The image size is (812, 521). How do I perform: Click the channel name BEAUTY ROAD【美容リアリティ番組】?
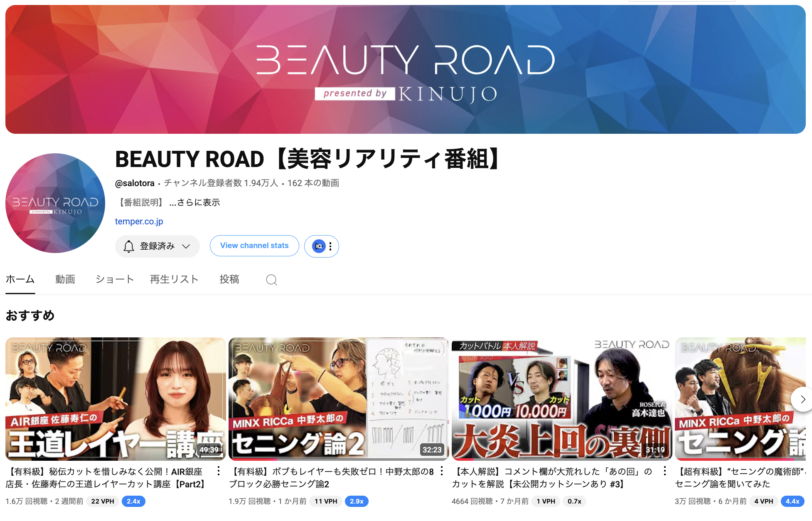tap(309, 159)
